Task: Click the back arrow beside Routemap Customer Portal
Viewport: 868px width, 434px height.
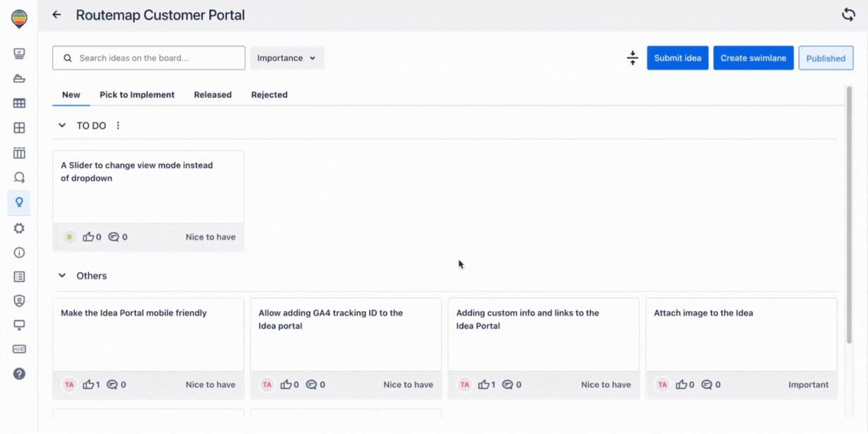Action: coord(57,15)
